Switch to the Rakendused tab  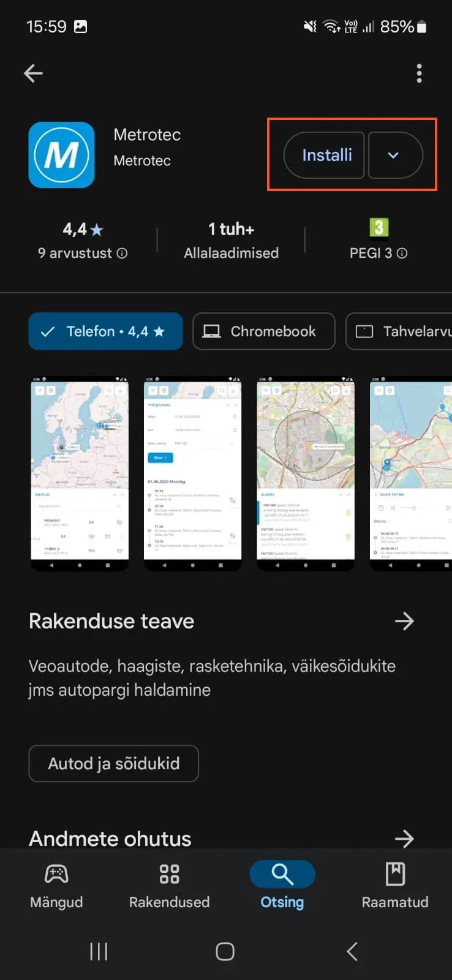169,886
